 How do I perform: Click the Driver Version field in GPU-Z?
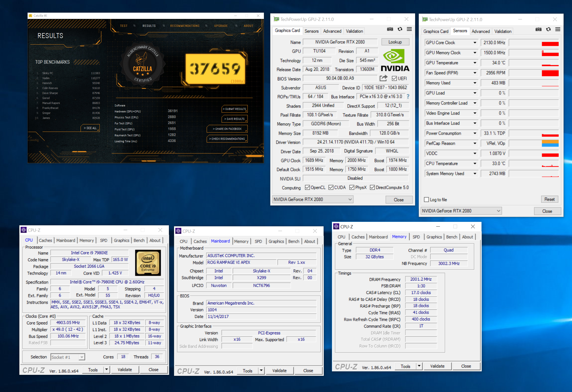point(356,142)
